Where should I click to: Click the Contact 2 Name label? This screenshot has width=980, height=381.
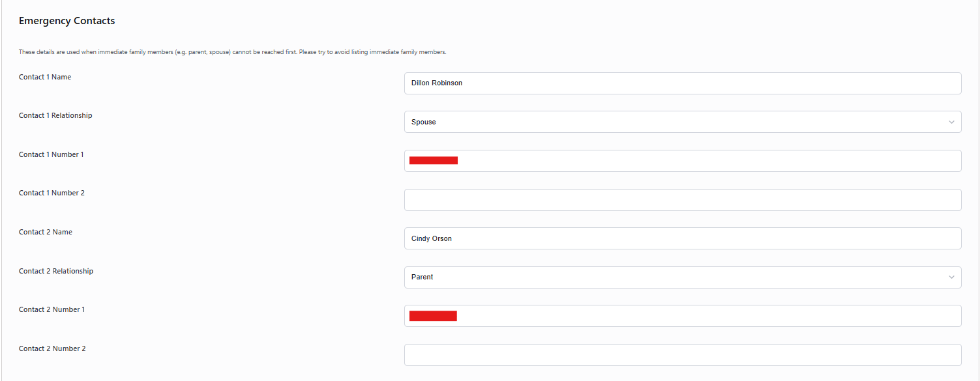pyautogui.click(x=46, y=232)
